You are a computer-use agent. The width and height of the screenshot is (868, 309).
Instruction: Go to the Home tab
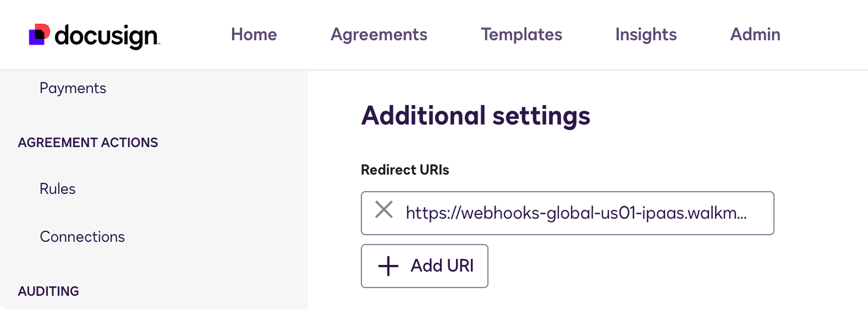tap(254, 34)
